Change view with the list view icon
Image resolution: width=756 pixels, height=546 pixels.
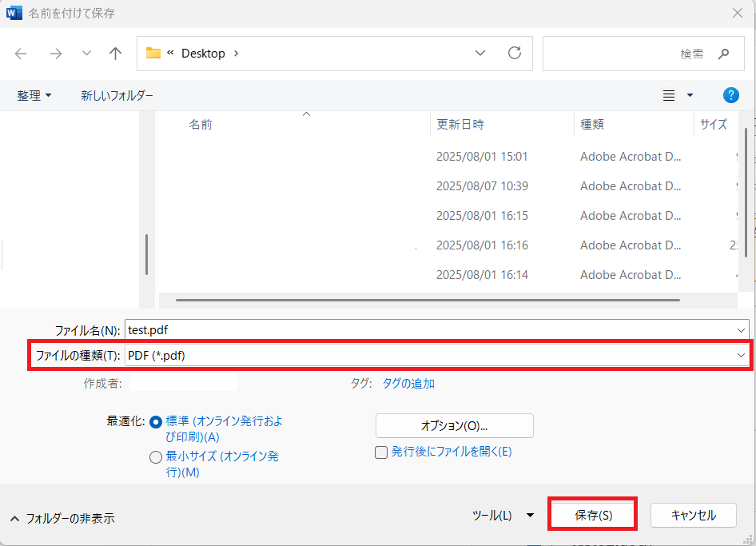pos(669,95)
